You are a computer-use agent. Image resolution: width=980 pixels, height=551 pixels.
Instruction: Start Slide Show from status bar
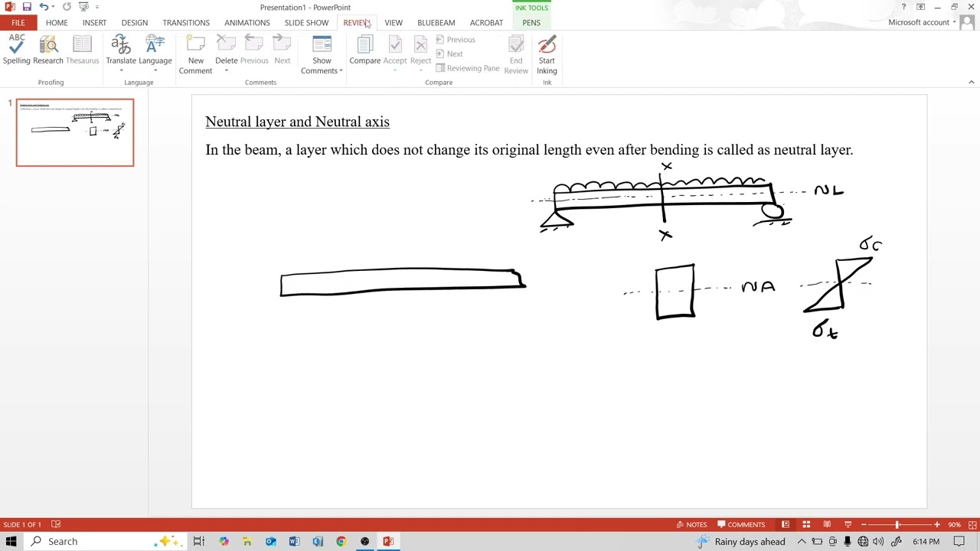click(x=848, y=524)
